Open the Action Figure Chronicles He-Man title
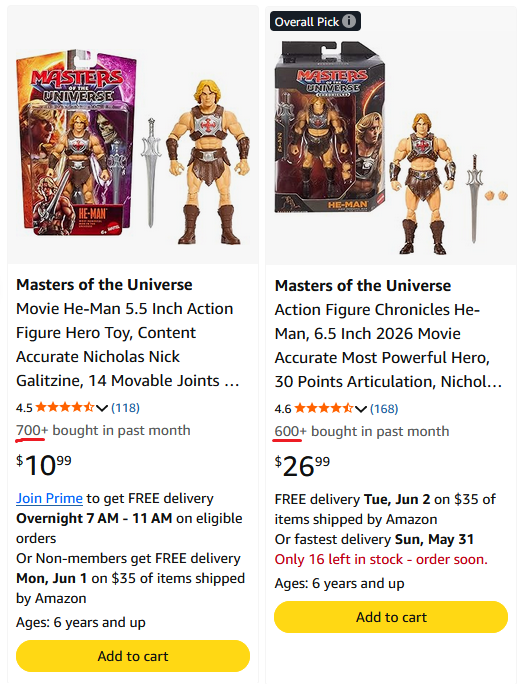Image resolution: width=525 pixels, height=697 pixels. pyautogui.click(x=388, y=333)
